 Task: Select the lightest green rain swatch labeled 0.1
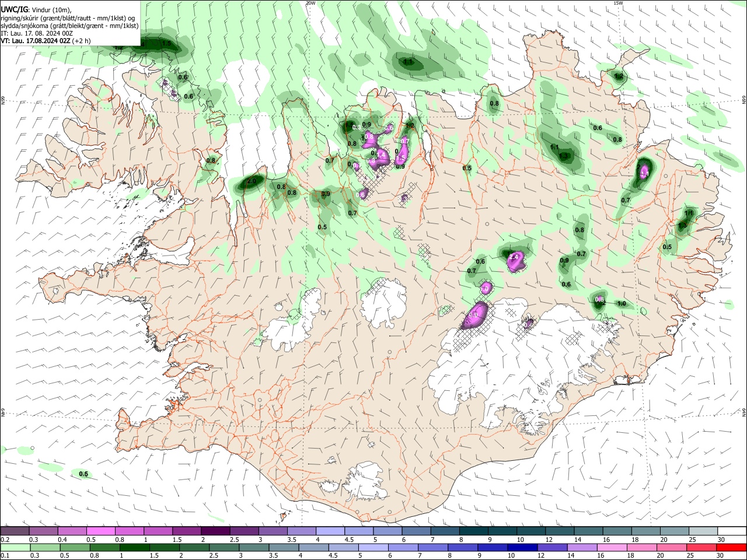pos(15,548)
